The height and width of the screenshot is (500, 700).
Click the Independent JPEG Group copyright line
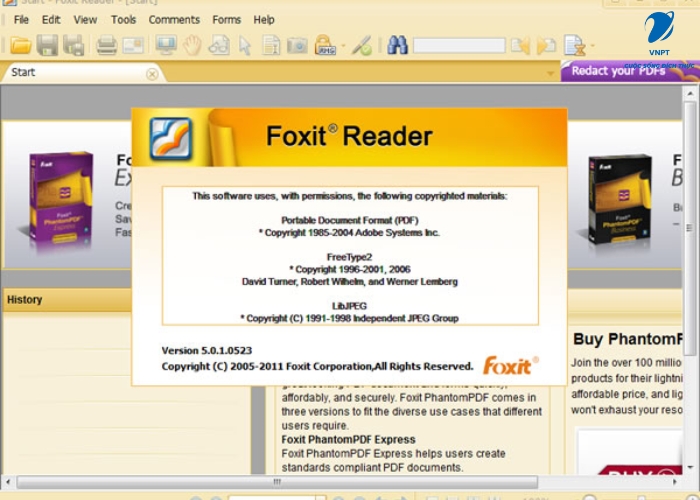coord(349,318)
